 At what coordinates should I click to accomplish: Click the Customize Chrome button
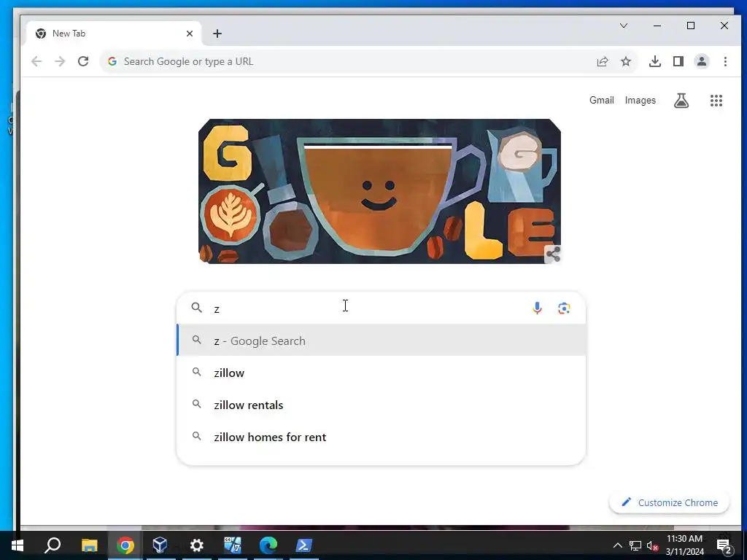[669, 502]
